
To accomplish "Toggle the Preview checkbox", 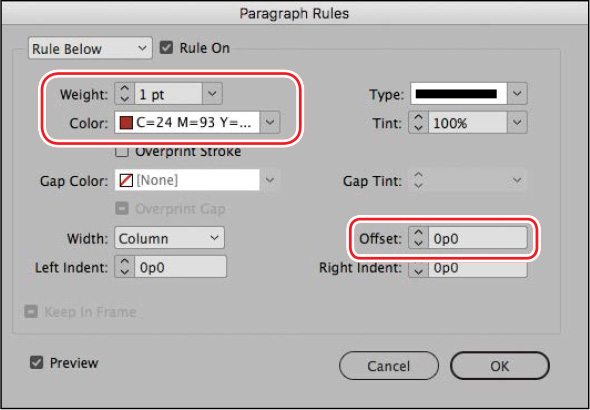I will [36, 363].
